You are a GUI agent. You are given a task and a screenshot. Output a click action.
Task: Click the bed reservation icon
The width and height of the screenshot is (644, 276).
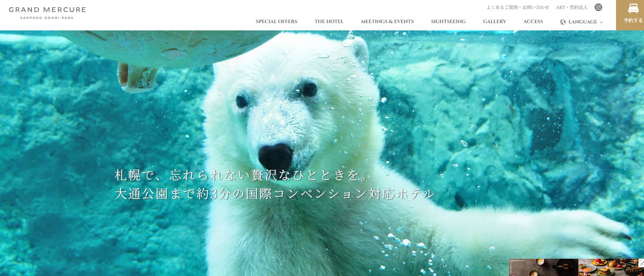tap(633, 8)
